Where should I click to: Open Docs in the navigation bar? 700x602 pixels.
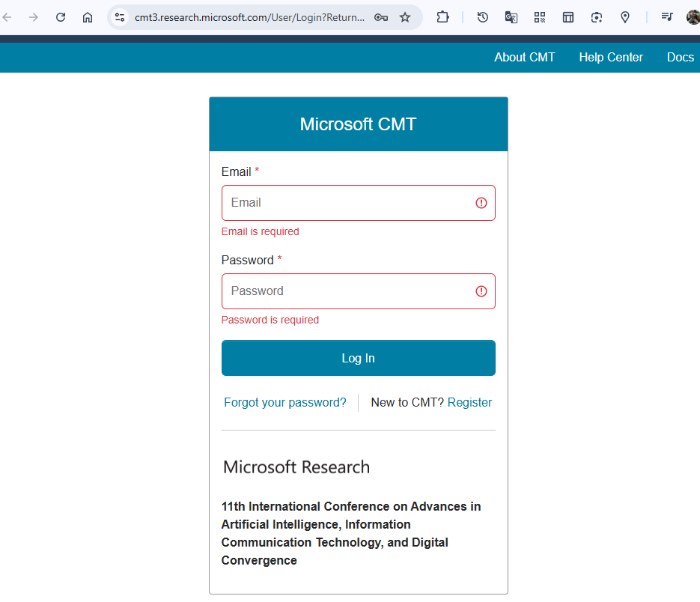681,57
